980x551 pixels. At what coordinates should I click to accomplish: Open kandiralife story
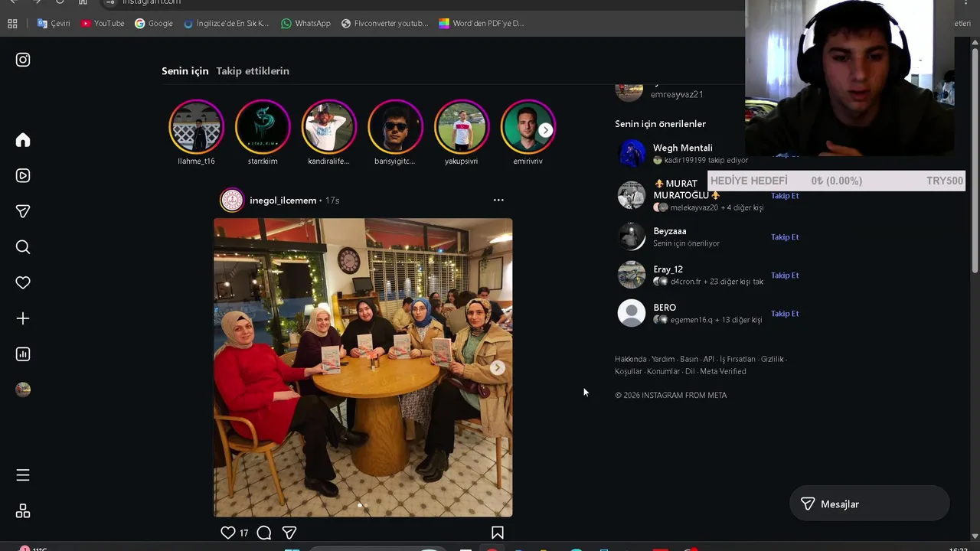point(329,127)
